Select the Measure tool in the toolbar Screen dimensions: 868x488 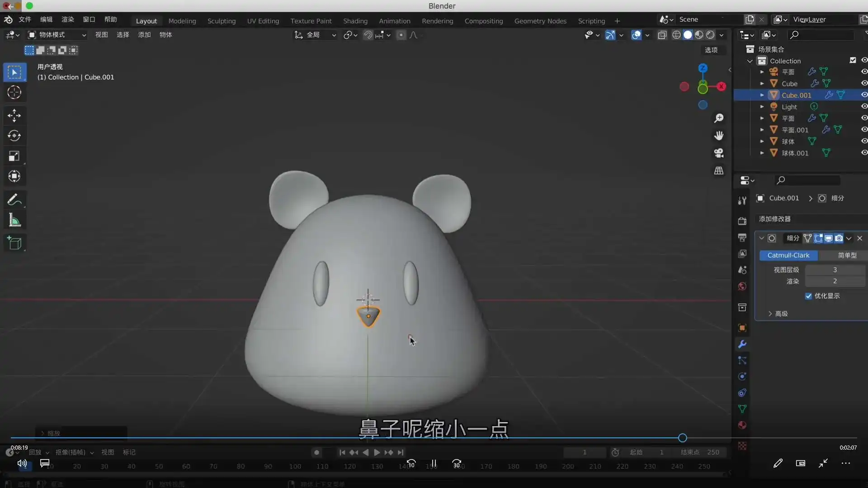click(x=14, y=220)
